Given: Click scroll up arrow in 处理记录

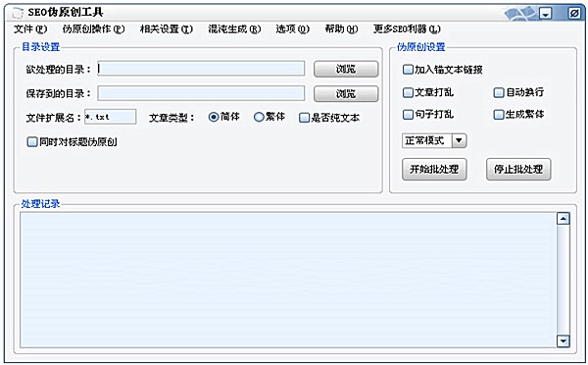Looking at the screenshot, I should tap(563, 219).
